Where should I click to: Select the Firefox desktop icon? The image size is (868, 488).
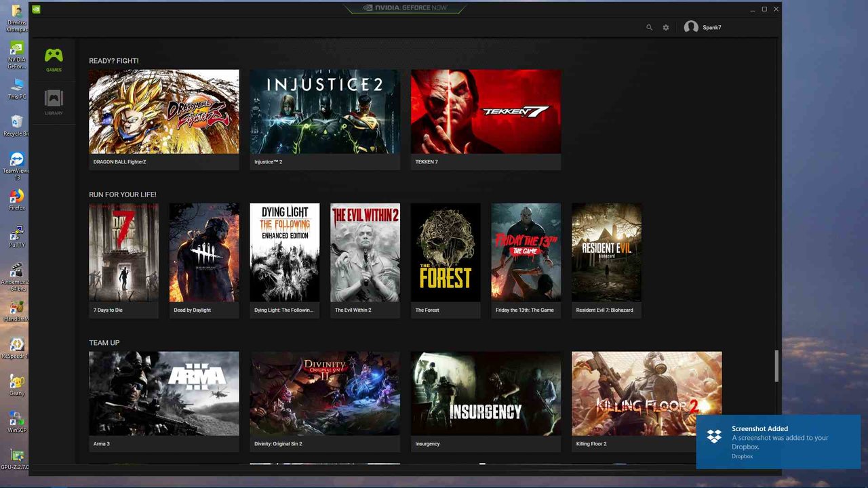[16, 200]
